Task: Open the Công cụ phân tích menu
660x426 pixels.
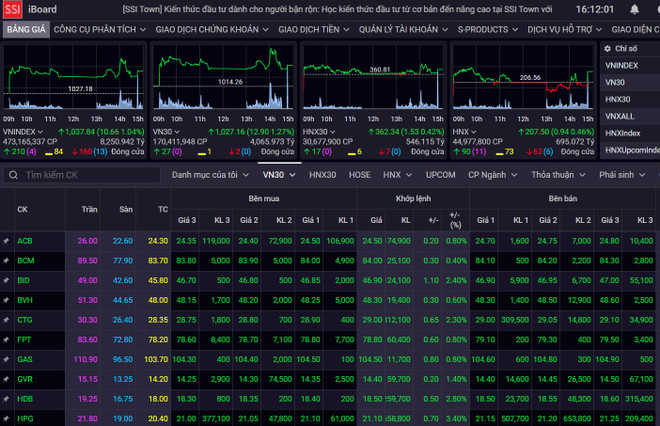Action: [97, 29]
